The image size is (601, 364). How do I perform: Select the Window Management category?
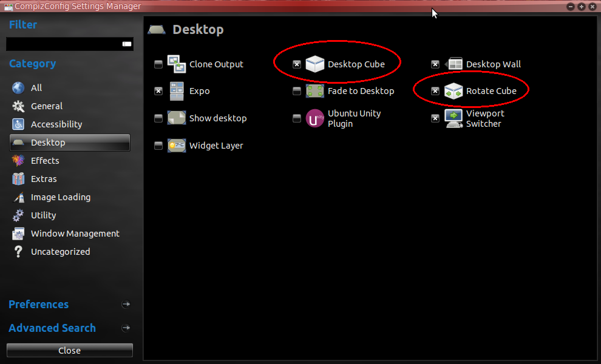[75, 233]
